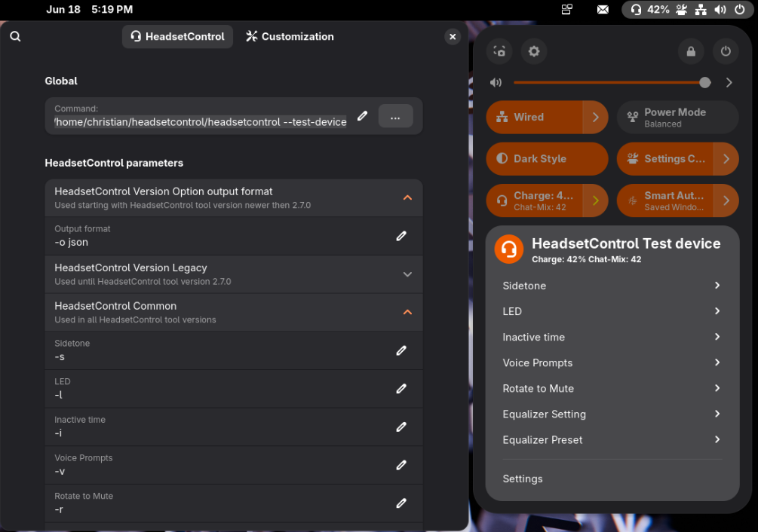The width and height of the screenshot is (758, 532).
Task: Toggle Dark Style
Action: click(548, 159)
